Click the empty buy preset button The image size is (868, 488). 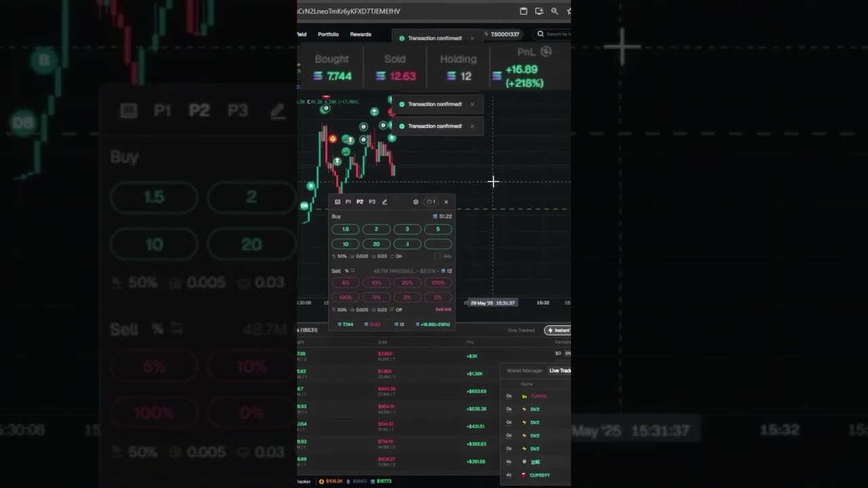coord(438,244)
